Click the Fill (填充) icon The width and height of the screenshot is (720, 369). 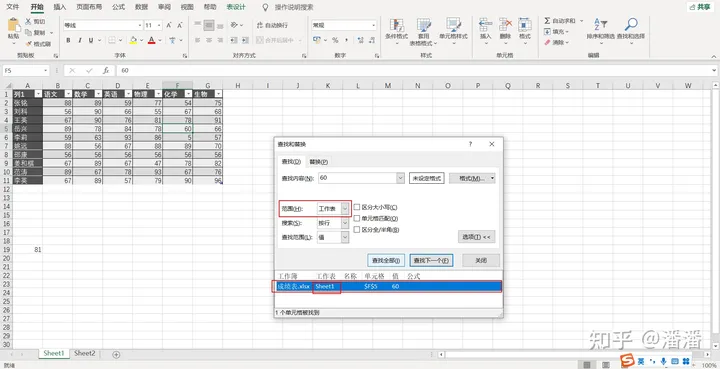click(x=547, y=32)
